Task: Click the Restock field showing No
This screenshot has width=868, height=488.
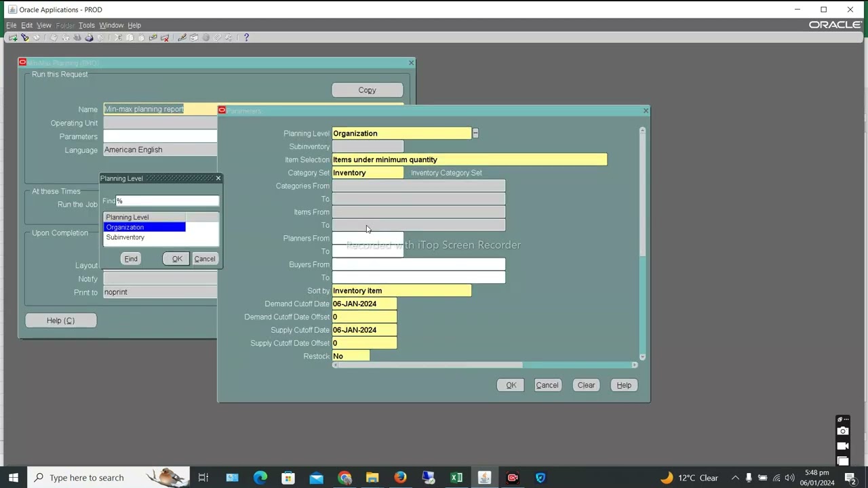Action: click(351, 357)
